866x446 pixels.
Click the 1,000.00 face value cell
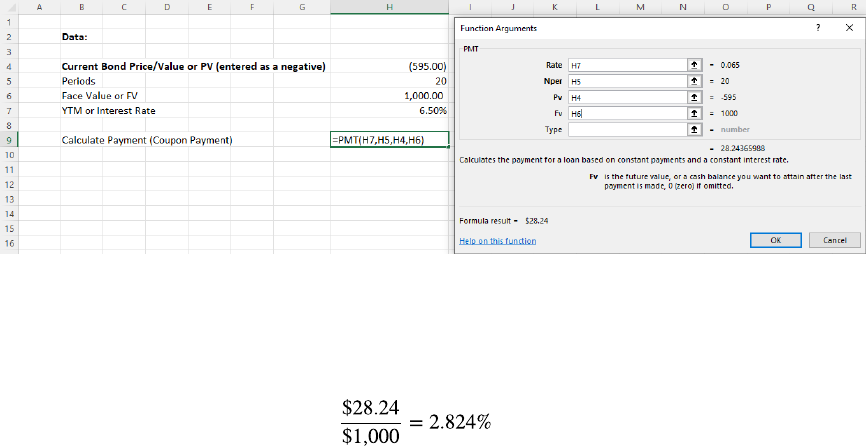[389, 96]
